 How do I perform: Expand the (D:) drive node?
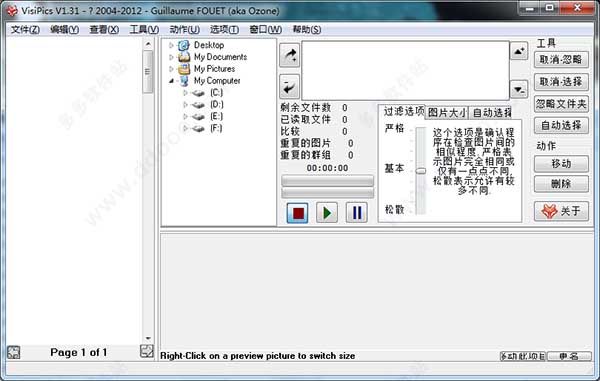click(x=185, y=104)
